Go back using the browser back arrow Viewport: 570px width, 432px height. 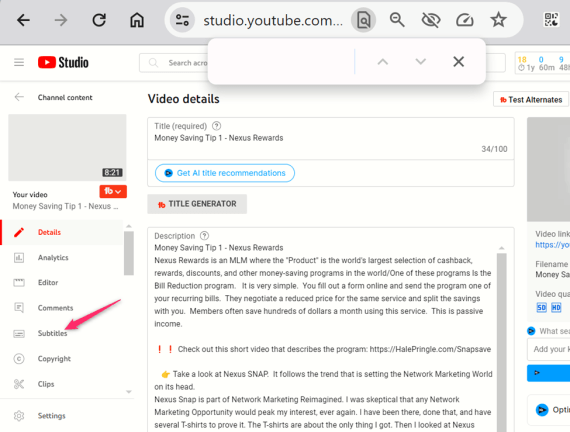click(23, 20)
